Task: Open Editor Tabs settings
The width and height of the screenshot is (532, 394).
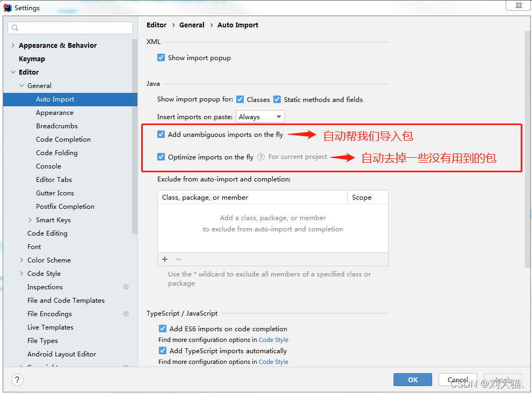Action: pos(54,179)
